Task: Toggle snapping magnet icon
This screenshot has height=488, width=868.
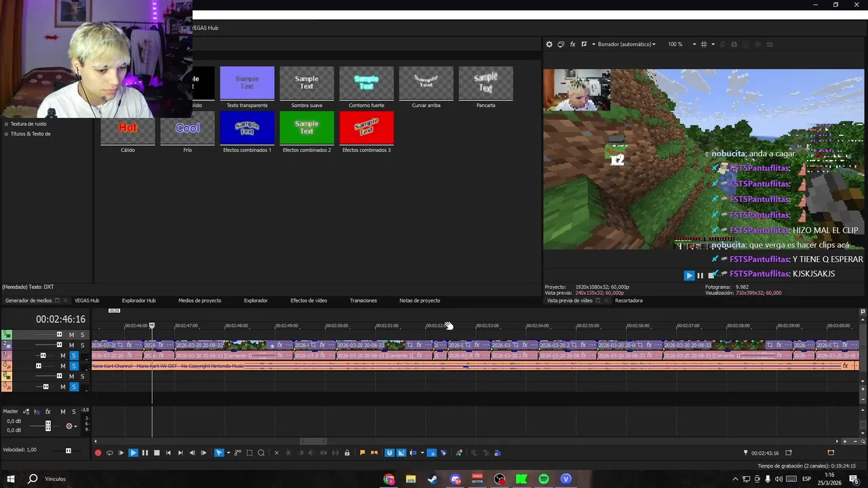Action: point(389,453)
